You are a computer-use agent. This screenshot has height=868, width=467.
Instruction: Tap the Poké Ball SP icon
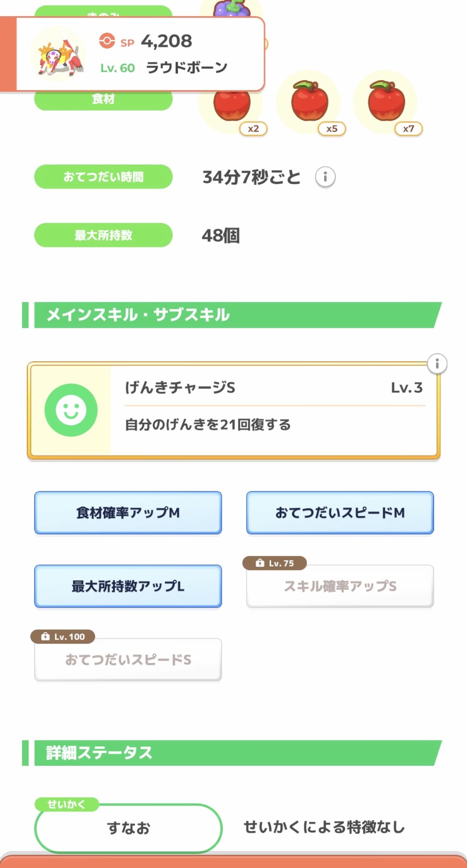pos(107,41)
